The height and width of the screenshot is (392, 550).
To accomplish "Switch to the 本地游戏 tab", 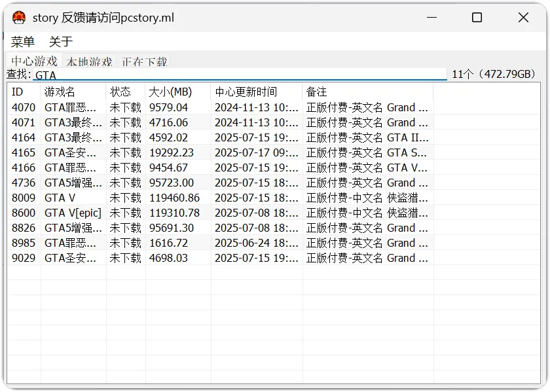I will (x=89, y=62).
